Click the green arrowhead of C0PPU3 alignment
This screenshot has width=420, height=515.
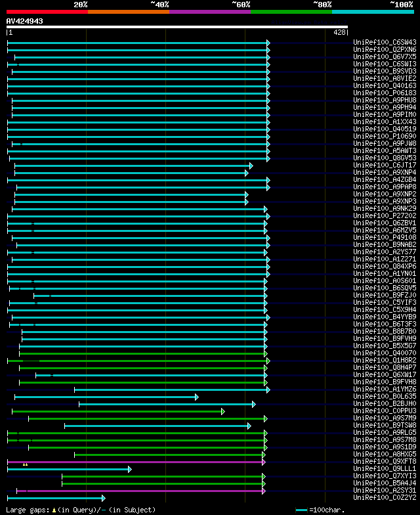[x=223, y=411]
